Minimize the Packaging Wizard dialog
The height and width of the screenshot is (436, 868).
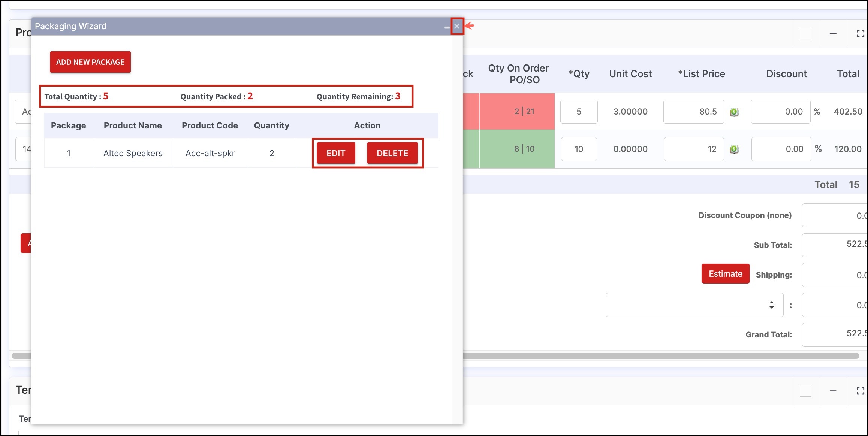[447, 27]
